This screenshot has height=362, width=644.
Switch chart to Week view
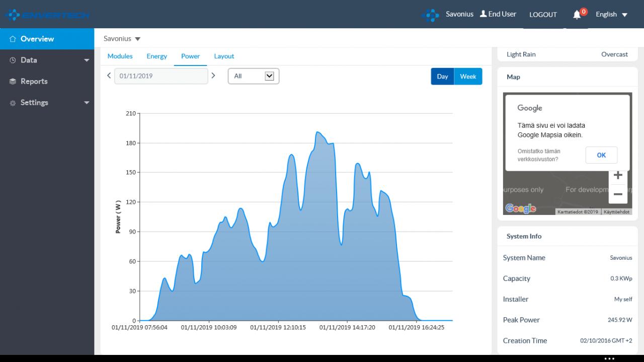pos(468,77)
